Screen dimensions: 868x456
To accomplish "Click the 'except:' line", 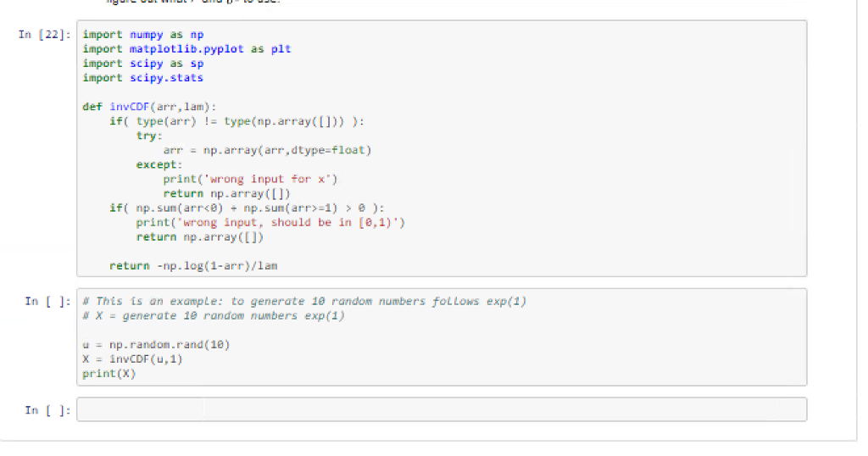I will pyautogui.click(x=159, y=164).
